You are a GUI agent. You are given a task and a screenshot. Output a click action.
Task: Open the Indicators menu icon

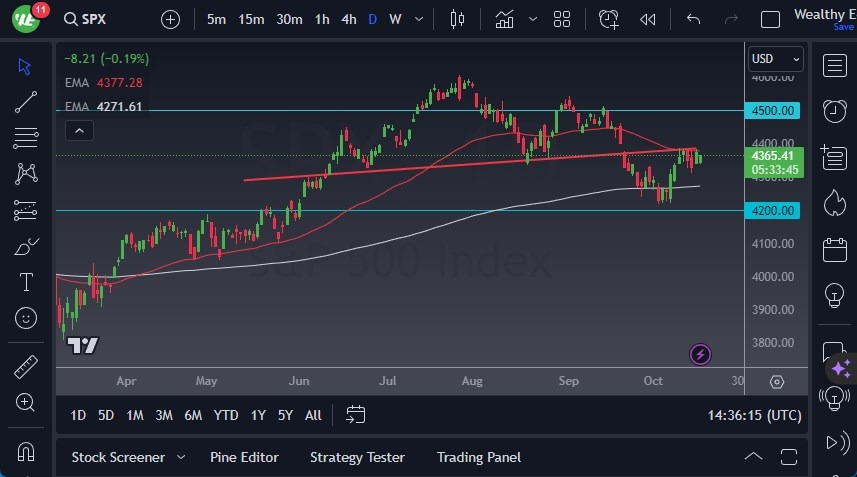point(505,19)
